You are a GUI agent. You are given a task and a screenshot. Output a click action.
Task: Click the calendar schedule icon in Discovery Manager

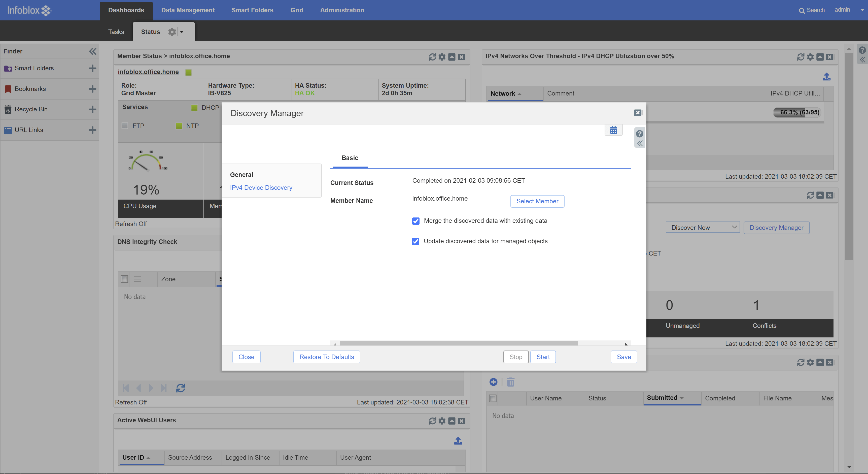point(613,130)
